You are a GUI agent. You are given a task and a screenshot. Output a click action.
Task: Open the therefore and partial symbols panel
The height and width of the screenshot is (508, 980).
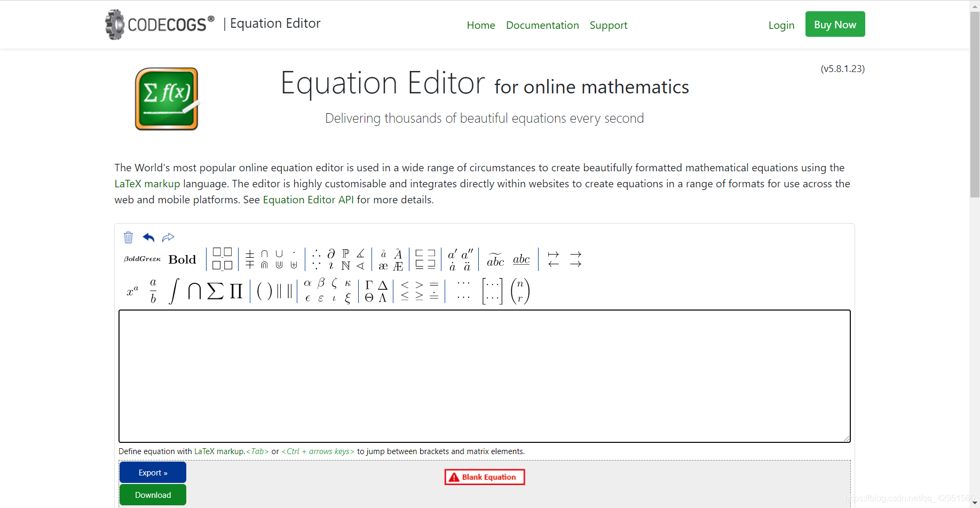(x=338, y=259)
